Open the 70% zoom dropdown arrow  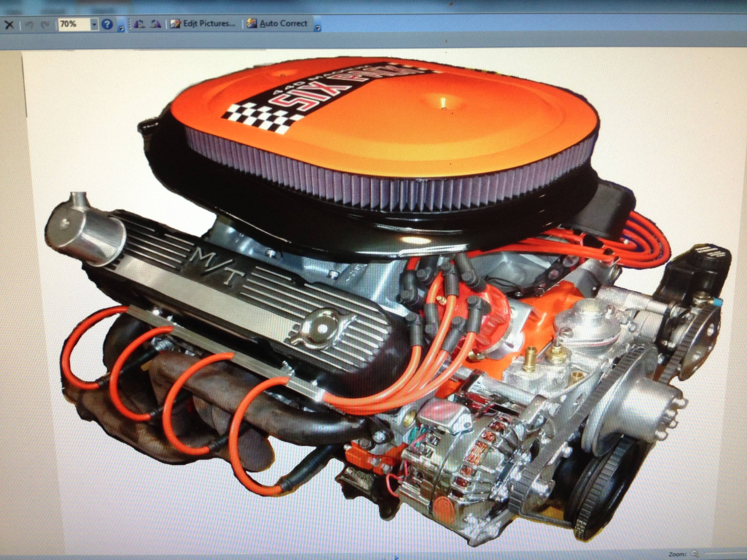click(94, 25)
